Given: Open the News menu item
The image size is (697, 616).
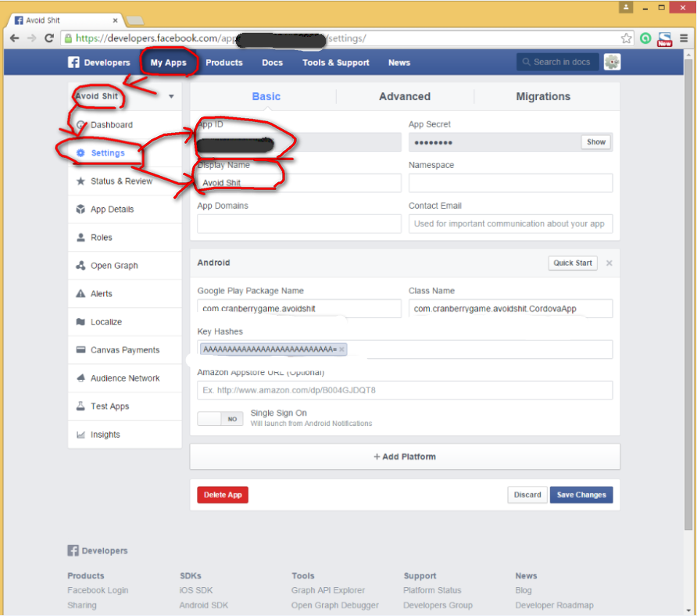Looking at the screenshot, I should 399,63.
